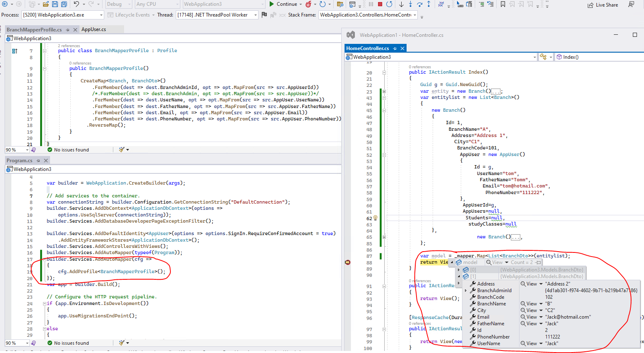Click the PhoneNumber value 111222 in datatip
The width and height of the screenshot is (644, 353).
553,337
